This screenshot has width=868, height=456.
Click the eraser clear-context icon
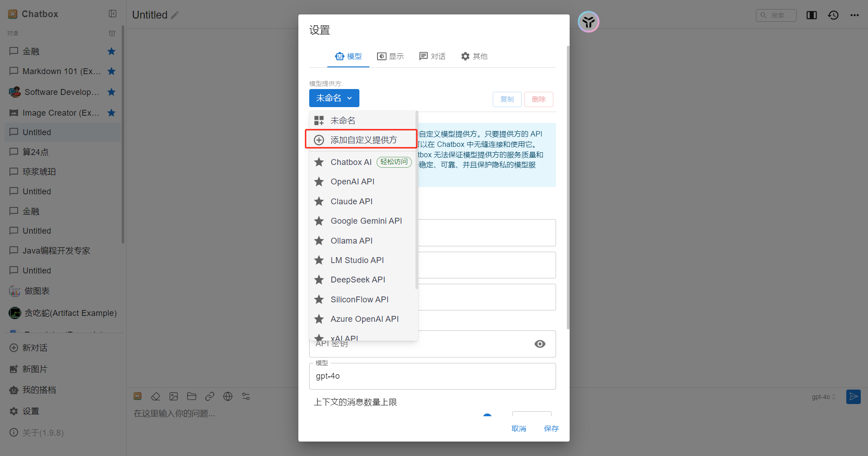[156, 396]
